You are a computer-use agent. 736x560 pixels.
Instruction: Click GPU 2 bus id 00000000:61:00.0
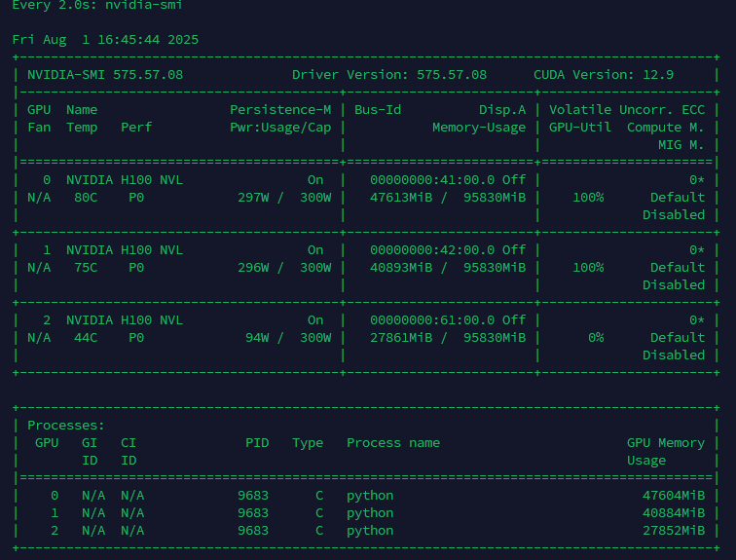(x=432, y=320)
